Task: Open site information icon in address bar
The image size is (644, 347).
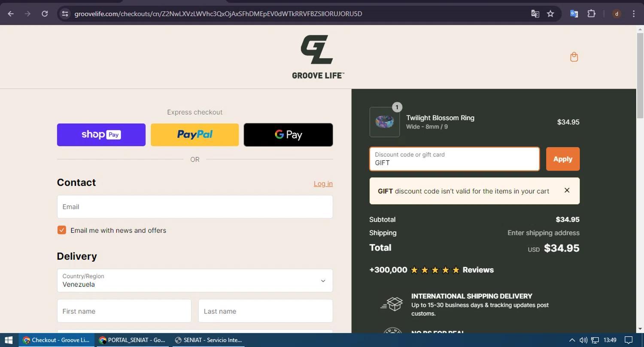Action: click(65, 14)
